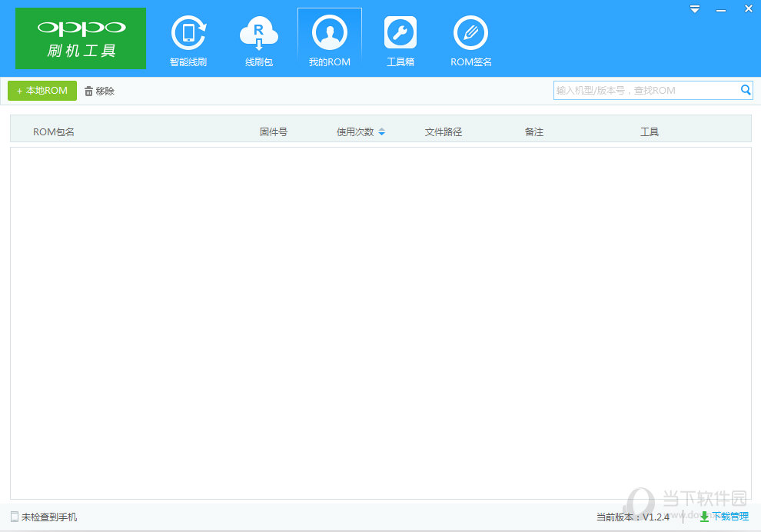Click the 备注 column header
The image size is (761, 532).
click(x=534, y=132)
